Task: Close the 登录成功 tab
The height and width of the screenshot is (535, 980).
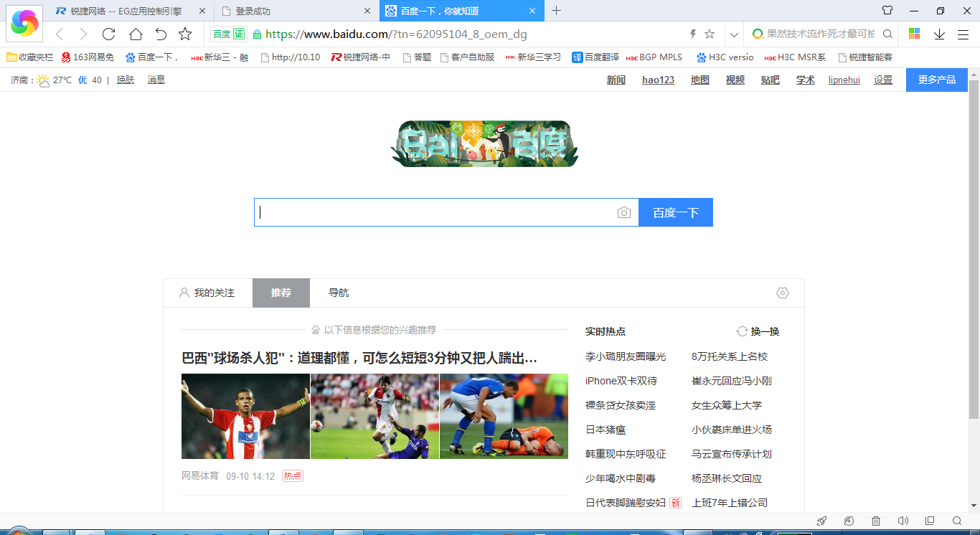Action: click(367, 11)
